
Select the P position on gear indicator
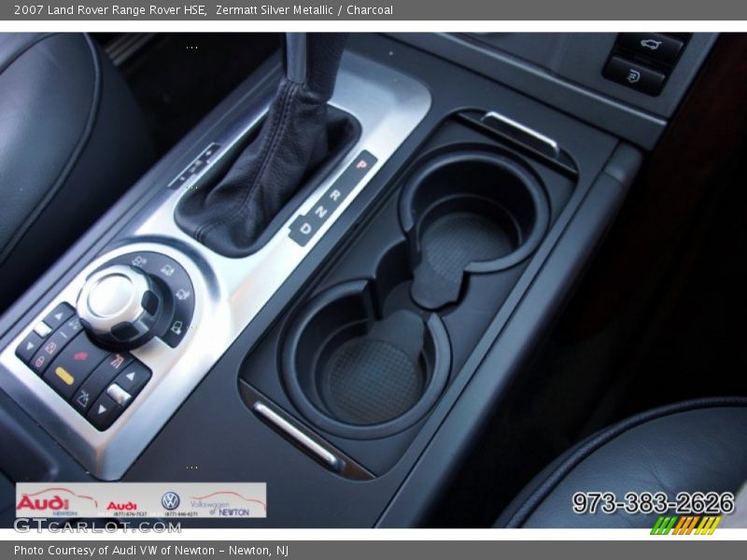[x=361, y=164]
